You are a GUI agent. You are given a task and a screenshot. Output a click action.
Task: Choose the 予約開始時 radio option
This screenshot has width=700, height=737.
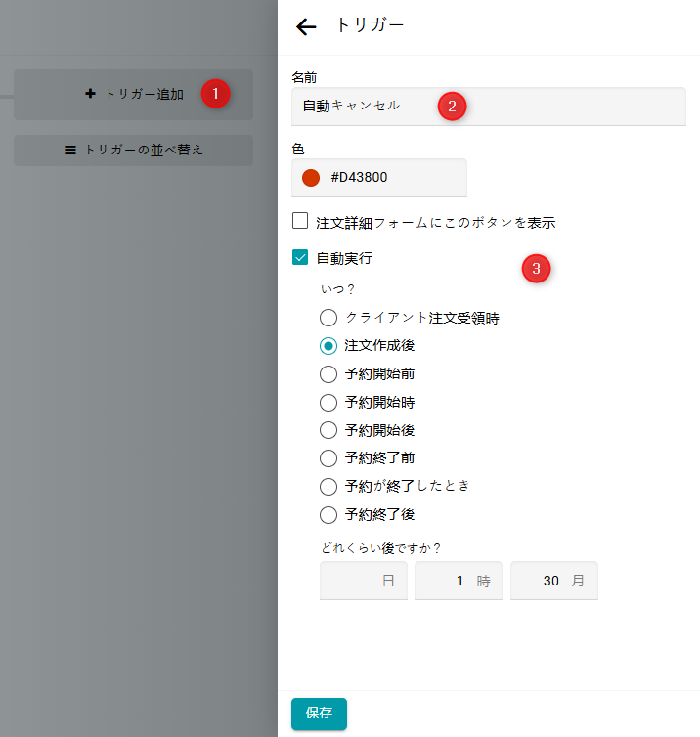tap(328, 402)
